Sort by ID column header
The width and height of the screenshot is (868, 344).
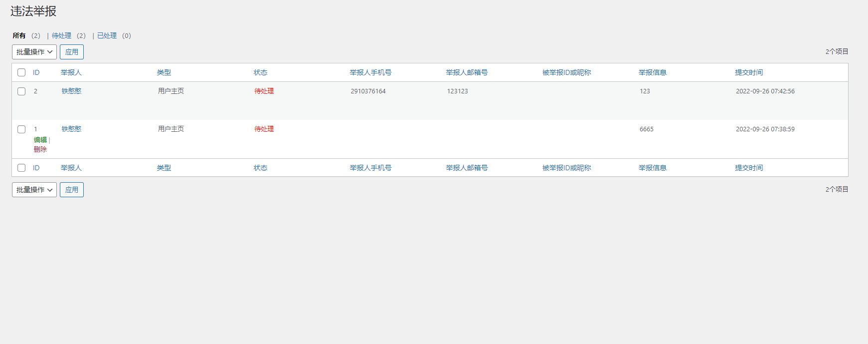[x=36, y=72]
